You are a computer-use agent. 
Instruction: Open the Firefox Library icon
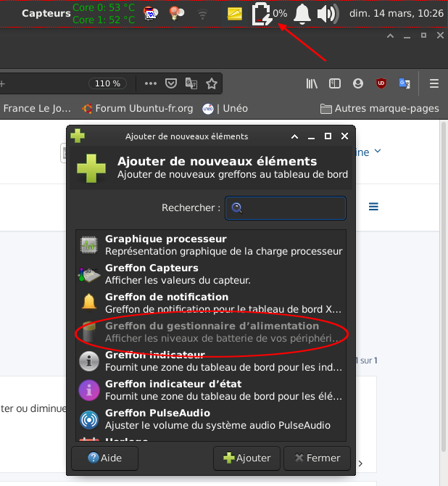[312, 83]
